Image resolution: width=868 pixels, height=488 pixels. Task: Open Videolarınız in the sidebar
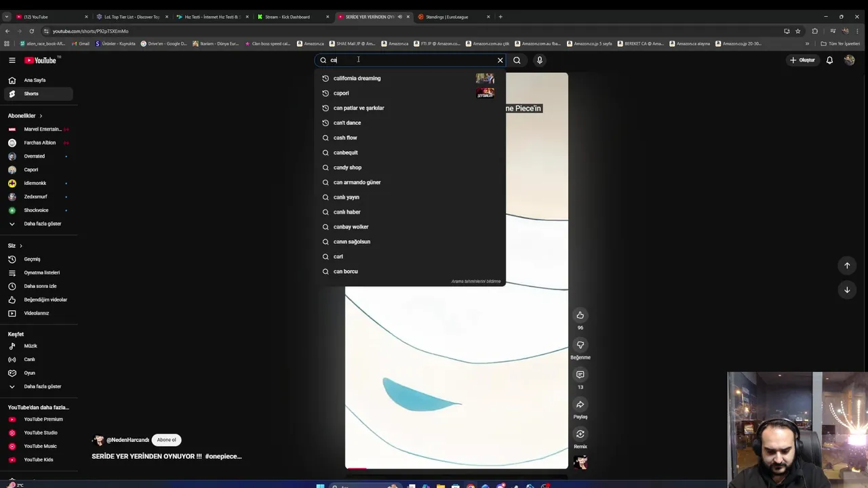click(39, 313)
